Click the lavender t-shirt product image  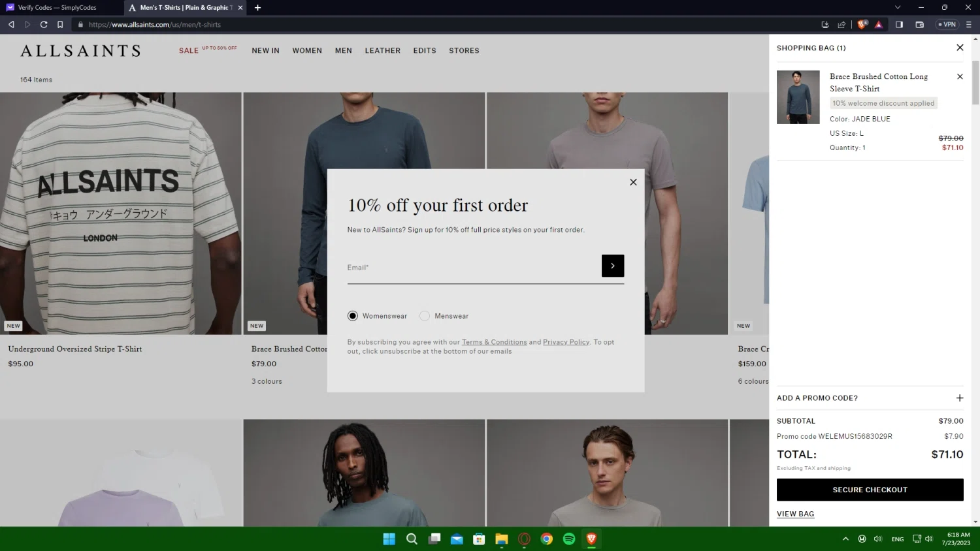click(120, 473)
